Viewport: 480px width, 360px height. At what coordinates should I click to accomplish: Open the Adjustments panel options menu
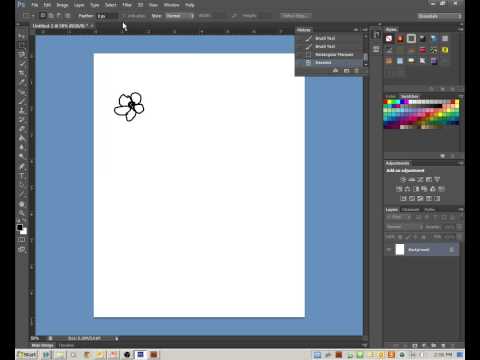pos(461,163)
